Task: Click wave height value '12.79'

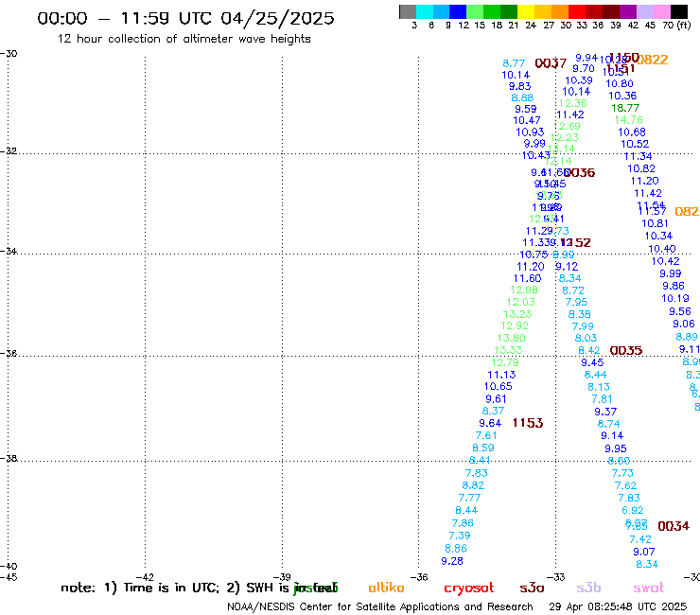Action: click(505, 362)
